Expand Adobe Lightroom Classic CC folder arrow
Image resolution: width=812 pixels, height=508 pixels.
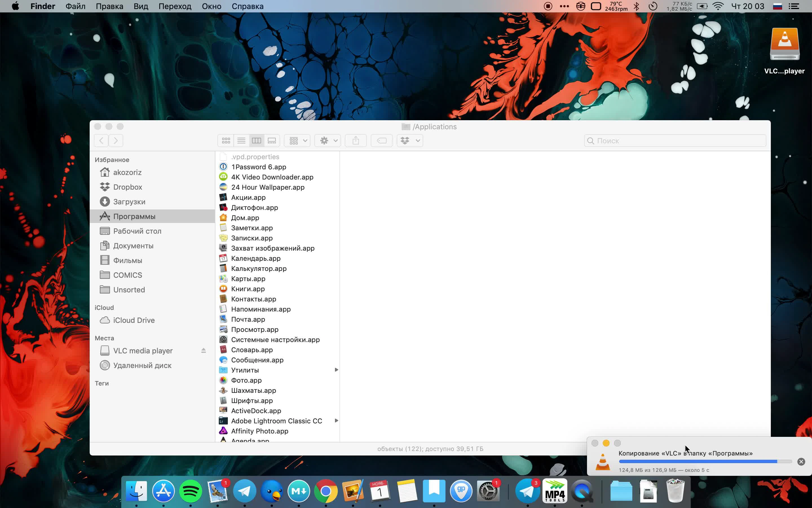[336, 421]
